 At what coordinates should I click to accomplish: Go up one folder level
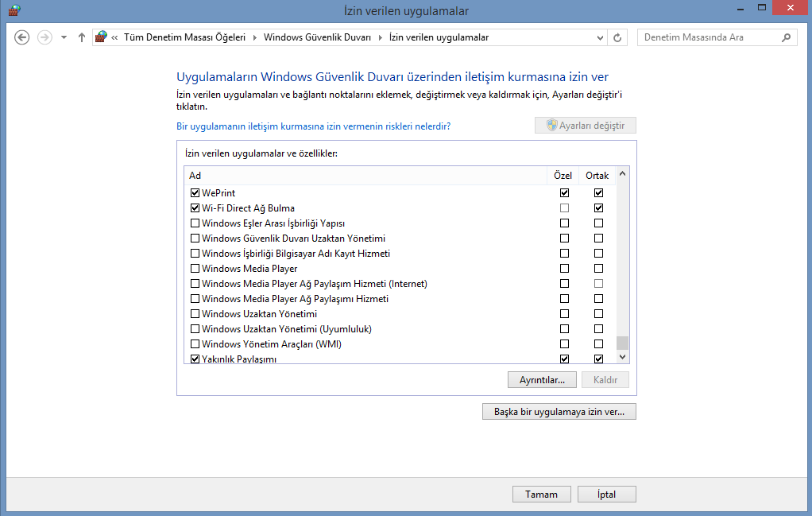[81, 37]
